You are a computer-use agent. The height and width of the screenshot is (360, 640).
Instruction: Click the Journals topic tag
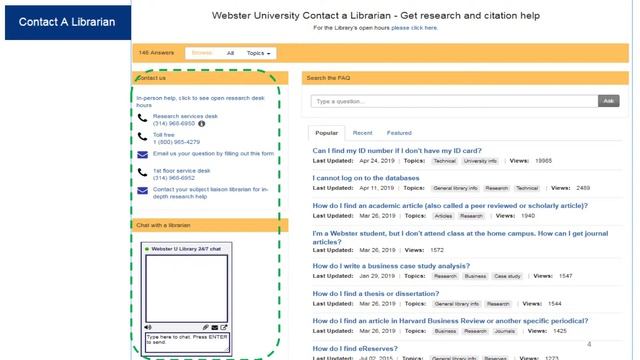505,331
